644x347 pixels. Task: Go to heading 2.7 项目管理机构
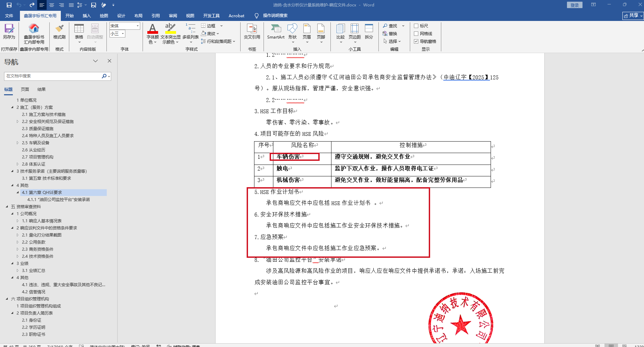pyautogui.click(x=38, y=157)
